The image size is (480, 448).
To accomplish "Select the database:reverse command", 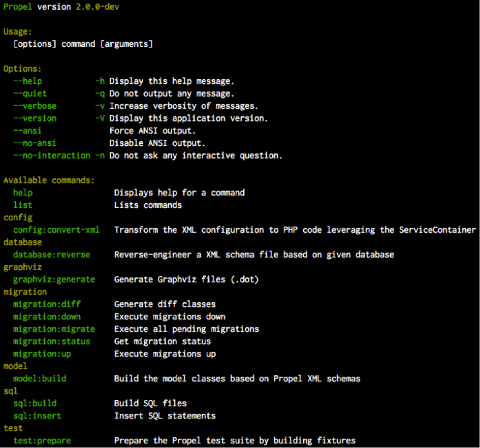I will [52, 255].
